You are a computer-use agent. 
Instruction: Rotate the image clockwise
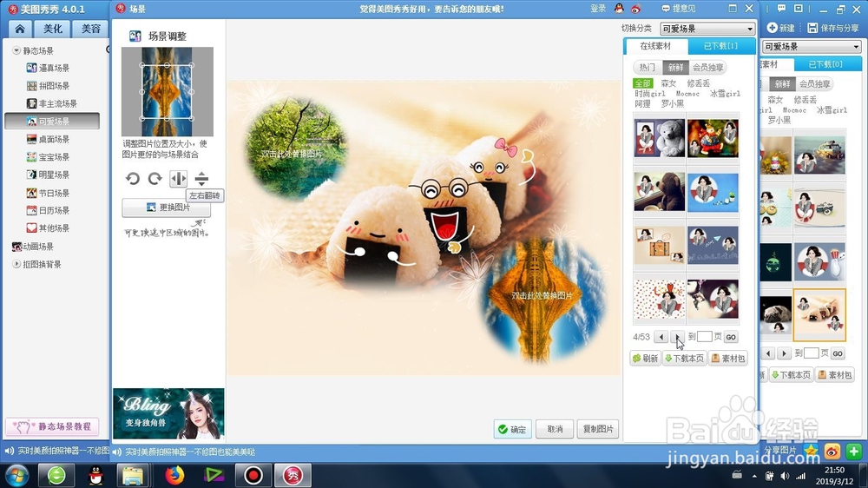[x=155, y=178]
